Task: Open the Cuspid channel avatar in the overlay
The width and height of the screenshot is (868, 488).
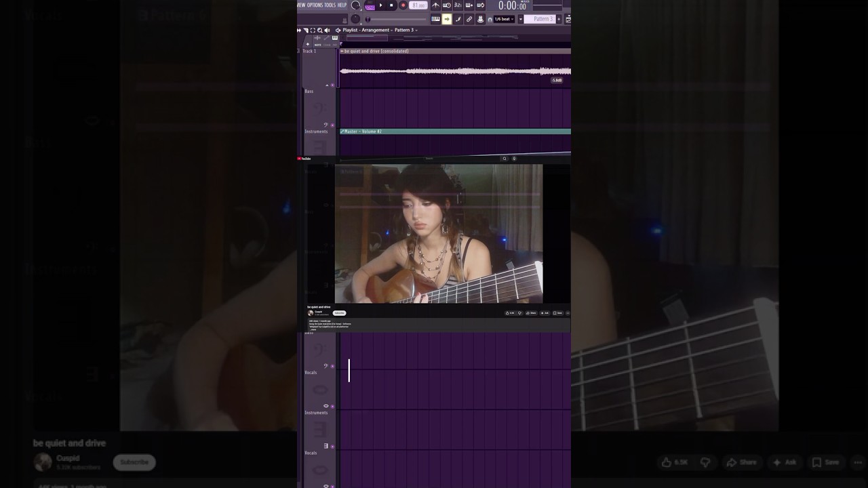Action: click(311, 313)
